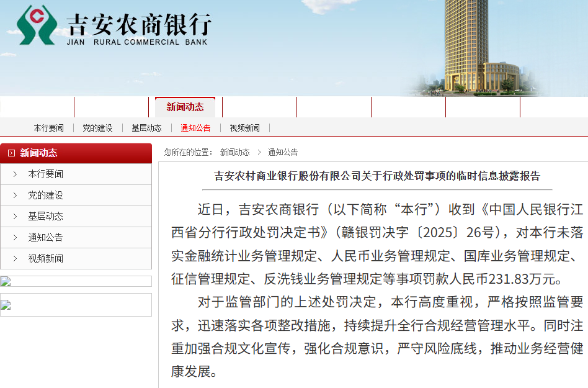Expand the sidebar 基层动态 chevron
588x388 pixels.
coord(15,217)
